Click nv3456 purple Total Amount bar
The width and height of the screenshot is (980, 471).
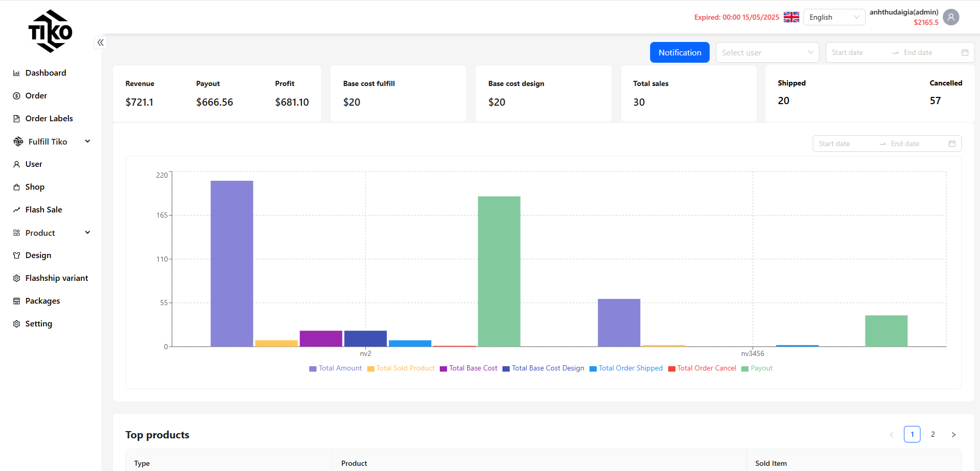(x=619, y=323)
